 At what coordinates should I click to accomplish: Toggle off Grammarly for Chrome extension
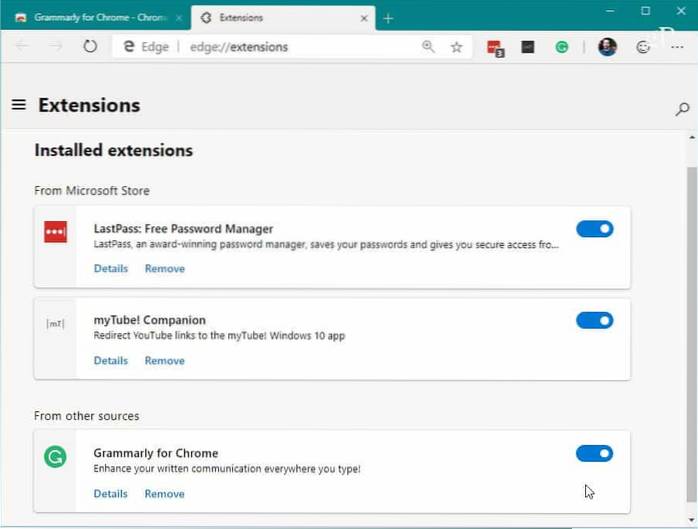coord(594,454)
